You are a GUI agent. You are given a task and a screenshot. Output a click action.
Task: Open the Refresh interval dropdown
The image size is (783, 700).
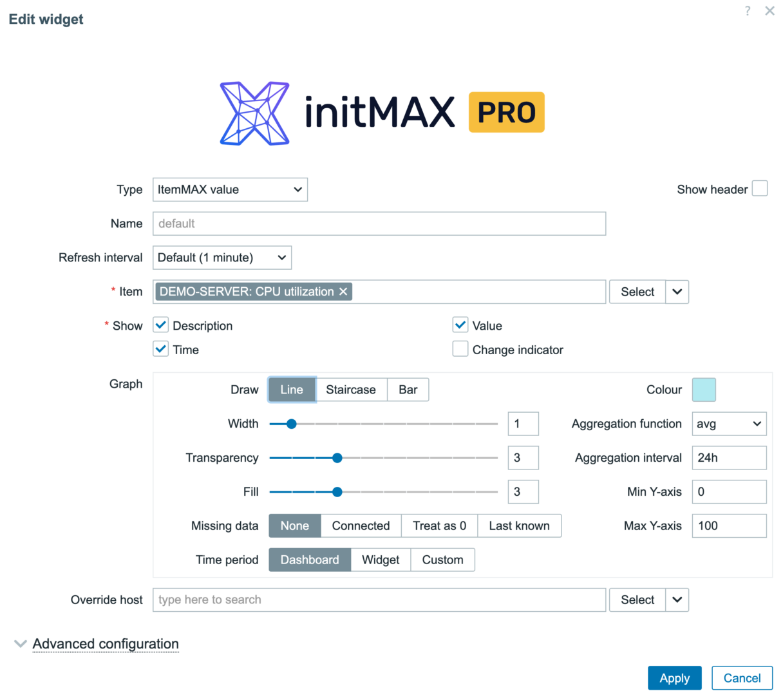pos(222,258)
